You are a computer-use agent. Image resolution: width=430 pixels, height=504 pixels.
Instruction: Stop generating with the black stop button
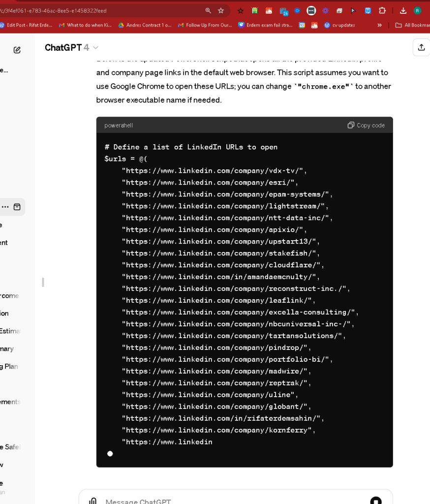coord(376,501)
